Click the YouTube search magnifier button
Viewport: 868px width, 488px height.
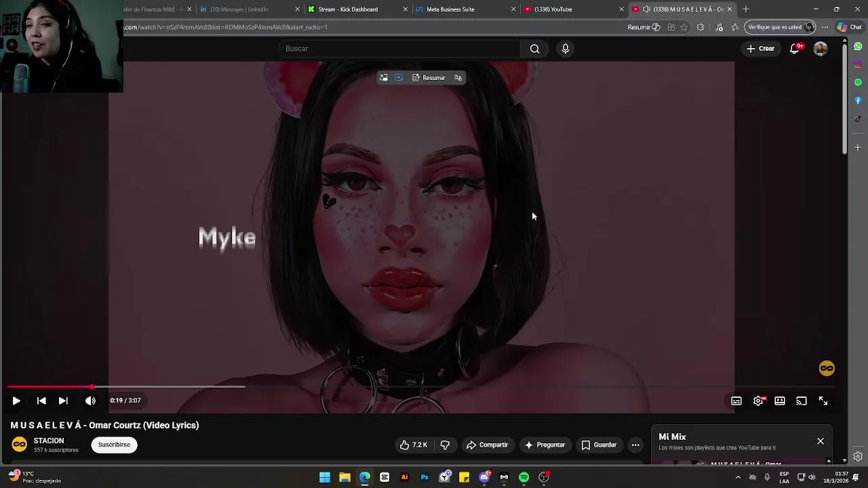click(535, 49)
